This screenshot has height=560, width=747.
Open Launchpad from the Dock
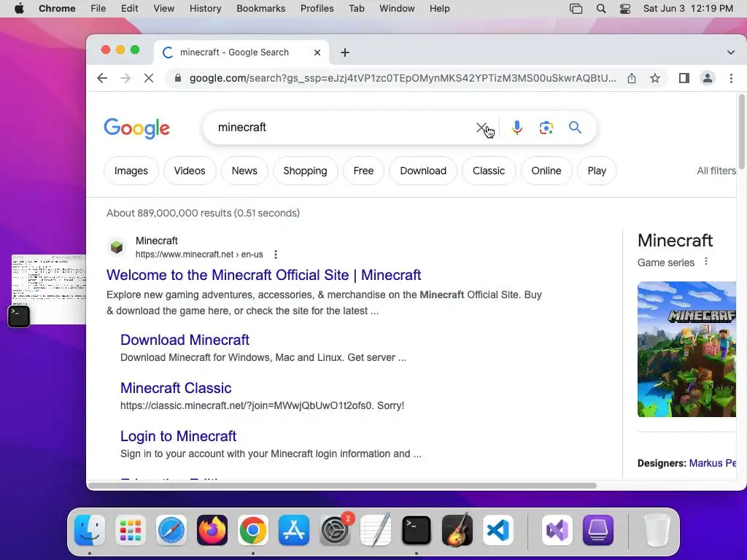click(x=131, y=529)
